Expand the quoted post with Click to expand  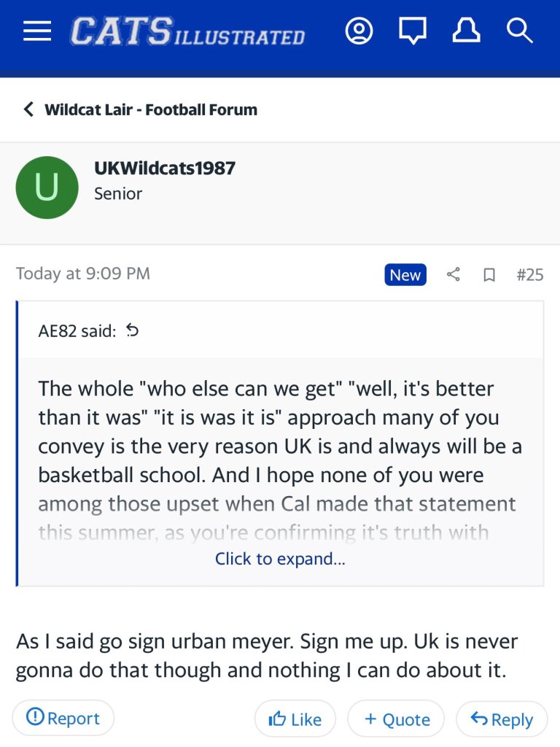point(280,559)
